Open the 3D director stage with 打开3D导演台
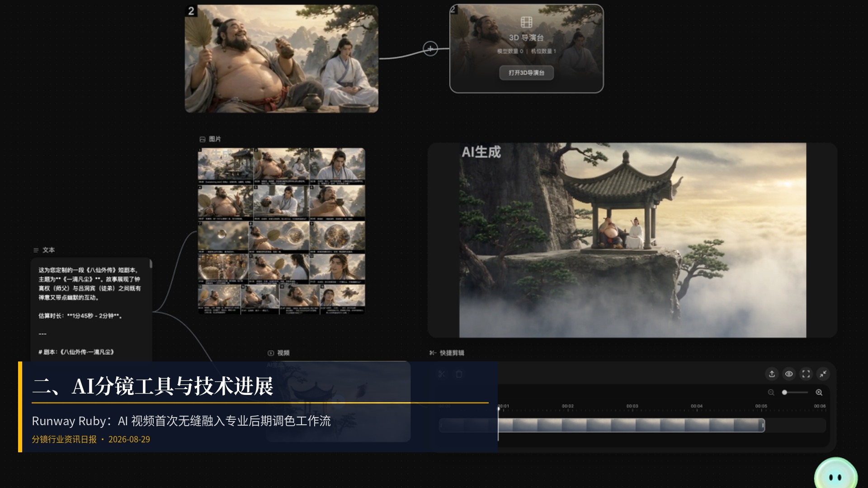The height and width of the screenshot is (488, 868). [x=526, y=73]
